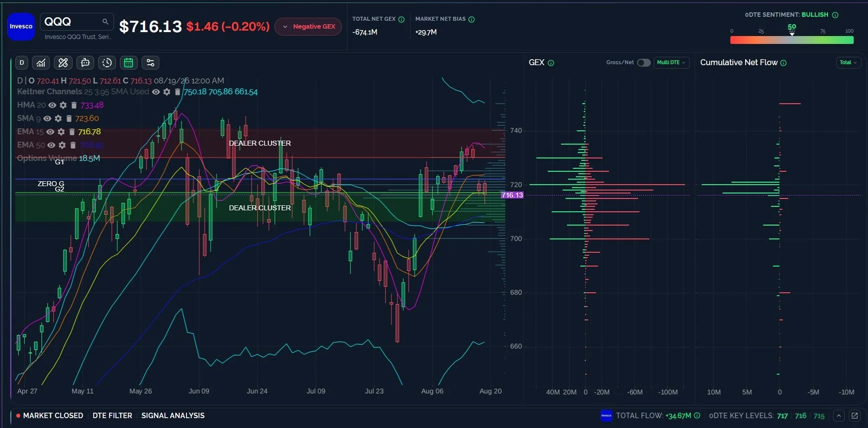Click the Cumulative Net Flow heading
The image size is (868, 428).
click(x=739, y=63)
